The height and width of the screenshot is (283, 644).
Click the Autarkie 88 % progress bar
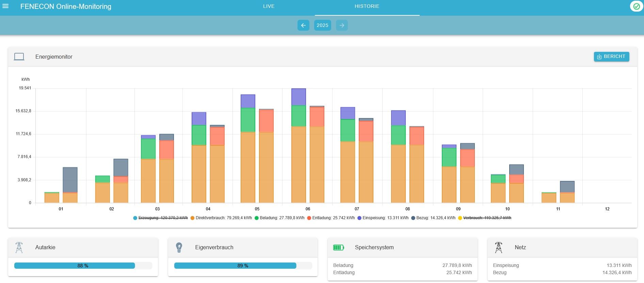[83, 266]
